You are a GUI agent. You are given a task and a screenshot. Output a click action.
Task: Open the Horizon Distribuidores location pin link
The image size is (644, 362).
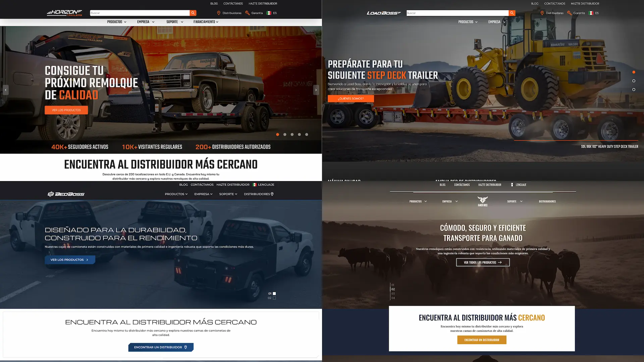(219, 13)
